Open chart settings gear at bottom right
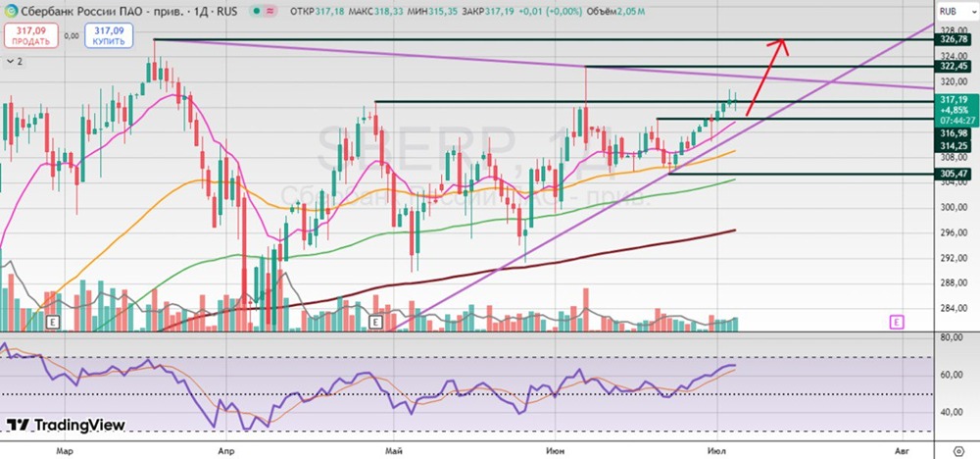980x459 pixels. (959, 450)
